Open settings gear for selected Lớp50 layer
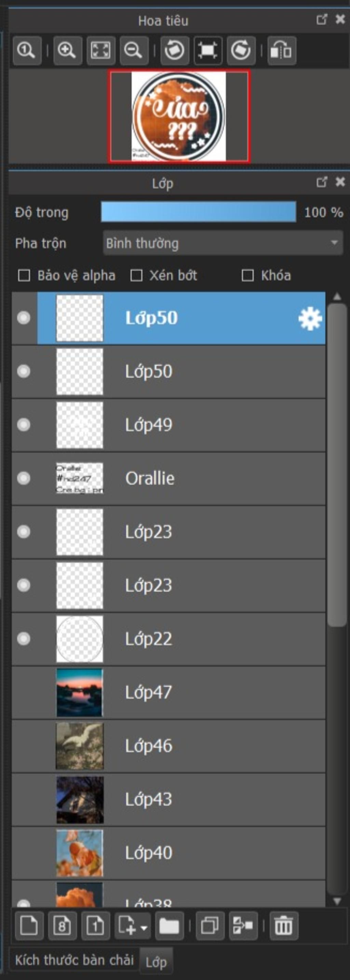Image resolution: width=350 pixels, height=980 pixels. tap(310, 318)
